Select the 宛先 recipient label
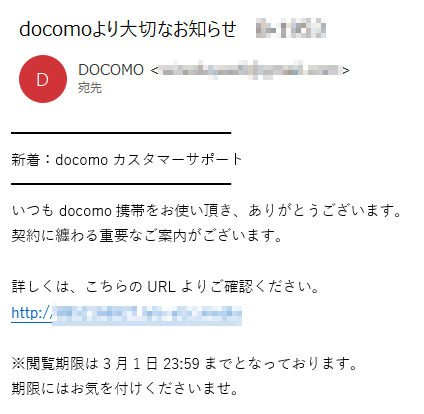Viewport: 424px width, 414px height. [90, 88]
